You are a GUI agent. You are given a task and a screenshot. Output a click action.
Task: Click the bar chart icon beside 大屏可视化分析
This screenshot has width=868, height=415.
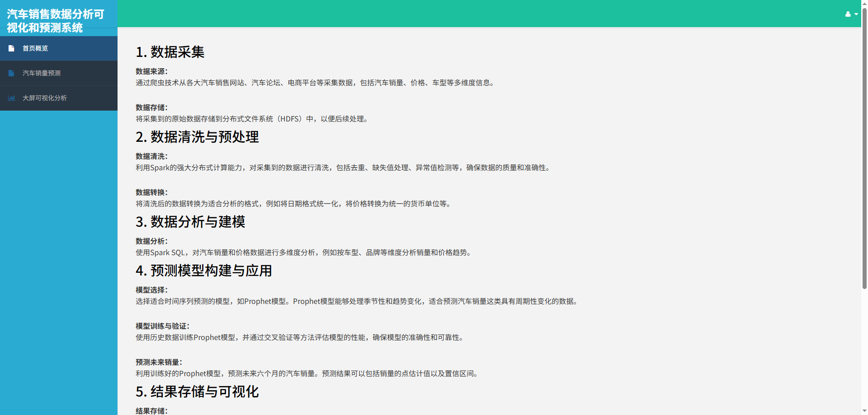coord(11,98)
